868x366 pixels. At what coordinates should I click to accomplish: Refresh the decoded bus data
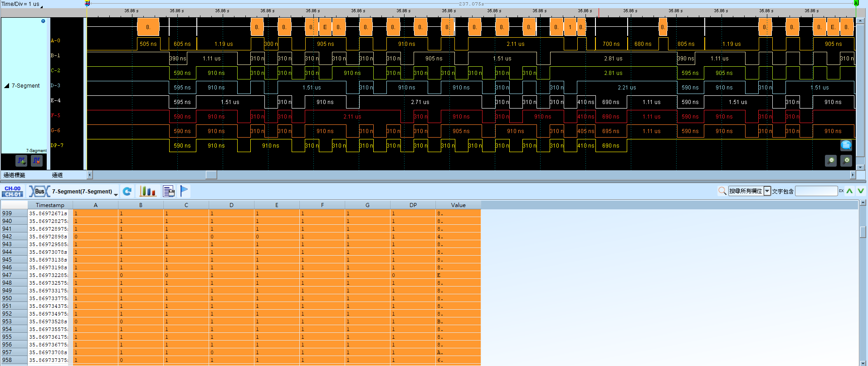tap(127, 191)
